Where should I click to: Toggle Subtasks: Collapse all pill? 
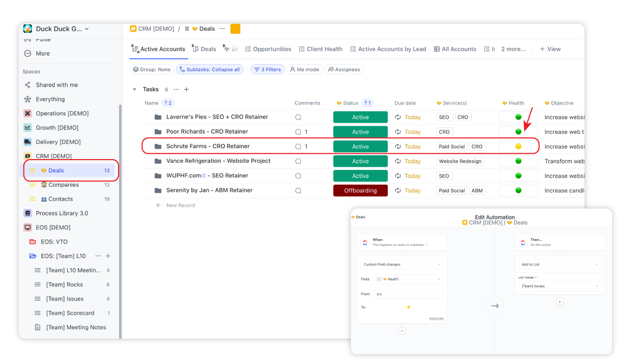[x=210, y=69]
